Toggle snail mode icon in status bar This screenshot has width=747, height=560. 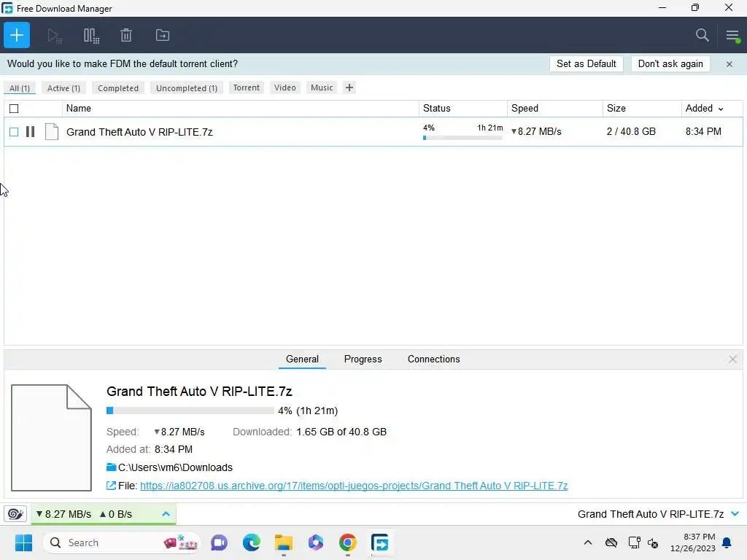[15, 514]
